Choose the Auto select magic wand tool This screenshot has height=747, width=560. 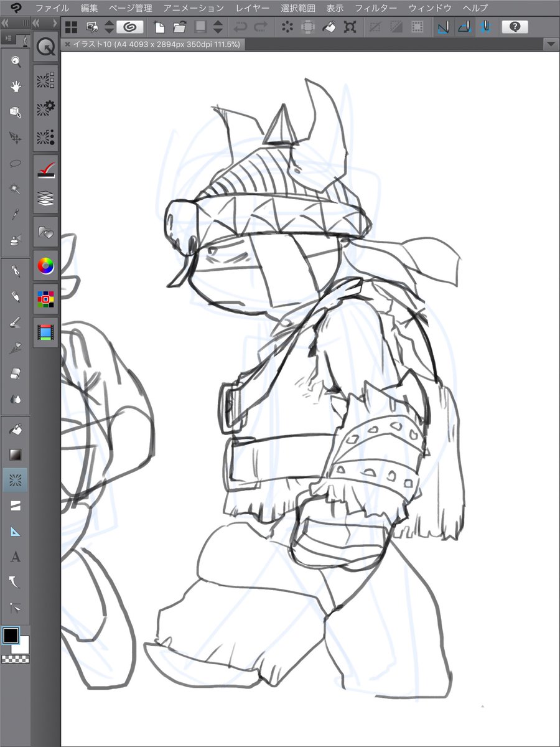pyautogui.click(x=16, y=188)
